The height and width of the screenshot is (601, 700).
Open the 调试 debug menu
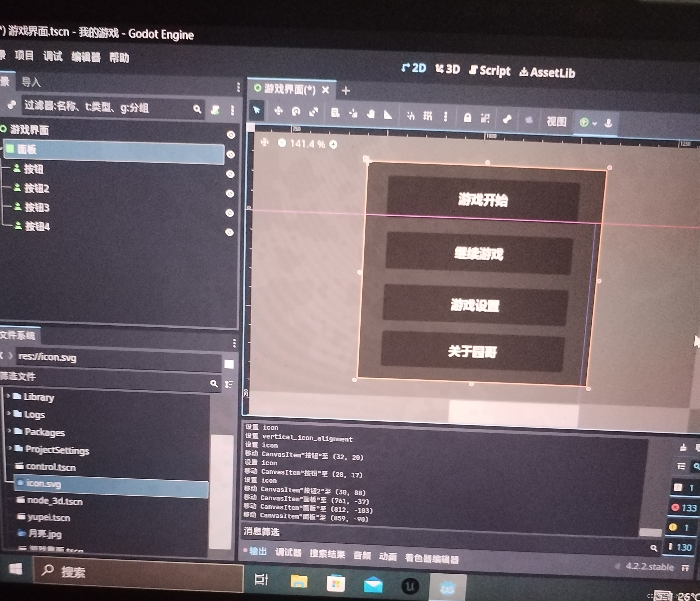(x=53, y=56)
